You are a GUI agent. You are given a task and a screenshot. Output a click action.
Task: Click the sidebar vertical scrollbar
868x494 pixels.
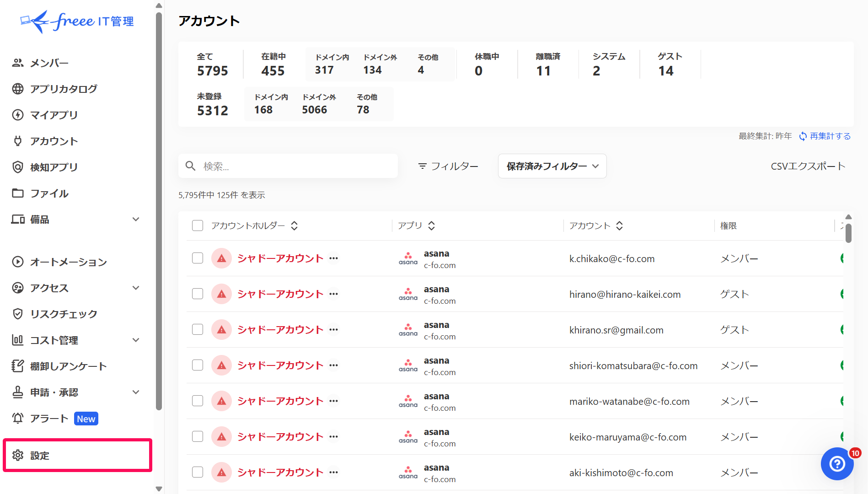(159, 210)
